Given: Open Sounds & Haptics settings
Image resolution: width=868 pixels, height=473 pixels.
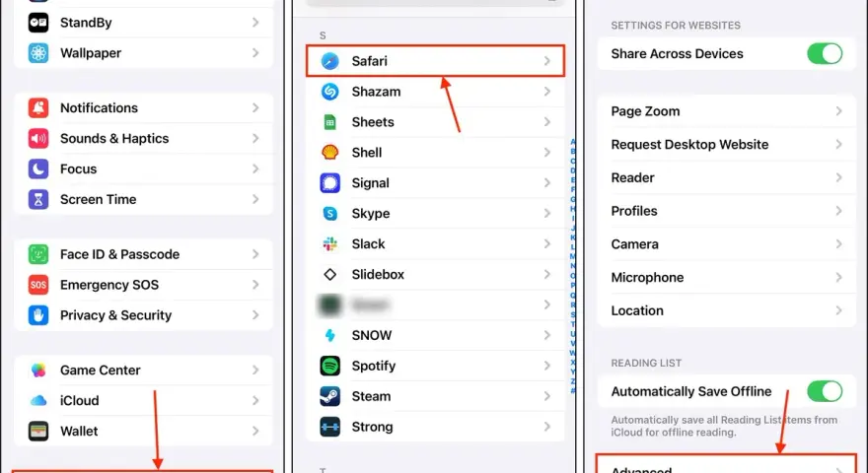Looking at the screenshot, I should pyautogui.click(x=143, y=138).
